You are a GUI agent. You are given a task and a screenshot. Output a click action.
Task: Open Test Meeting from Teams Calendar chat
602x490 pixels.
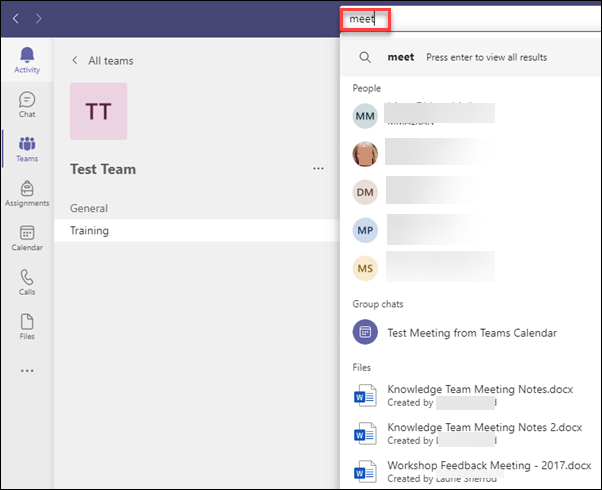472,333
